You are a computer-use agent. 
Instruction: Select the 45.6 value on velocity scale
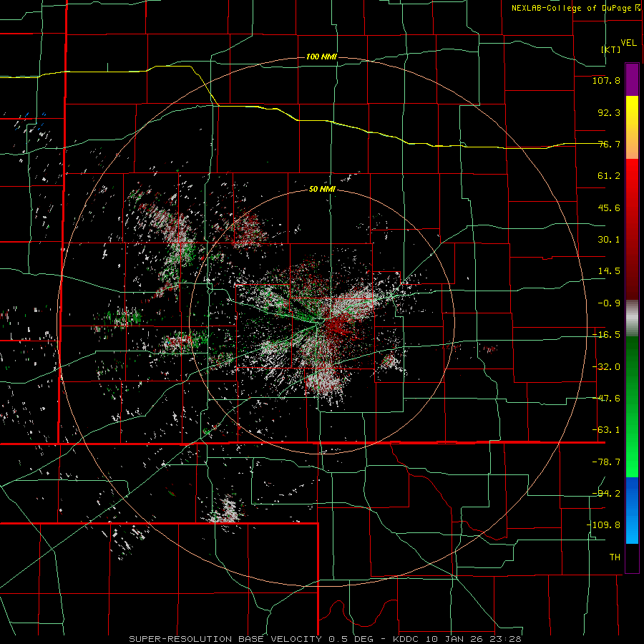point(609,208)
